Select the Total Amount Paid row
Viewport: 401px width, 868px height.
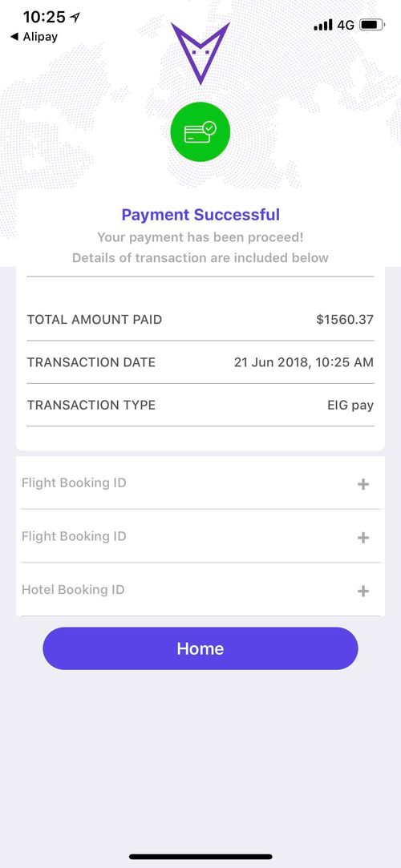pyautogui.click(x=200, y=320)
